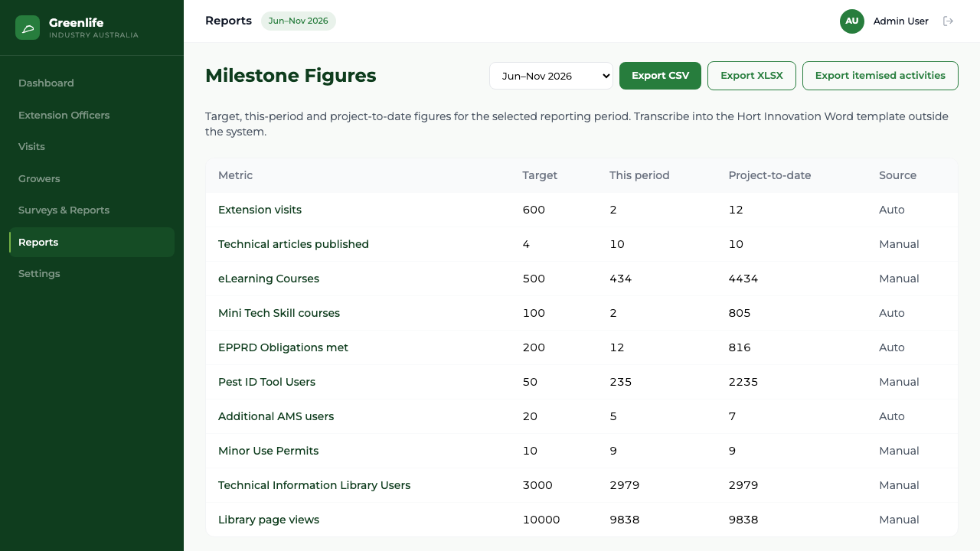Click Project-to-date column header
Image resolution: width=980 pixels, height=551 pixels.
pos(769,175)
